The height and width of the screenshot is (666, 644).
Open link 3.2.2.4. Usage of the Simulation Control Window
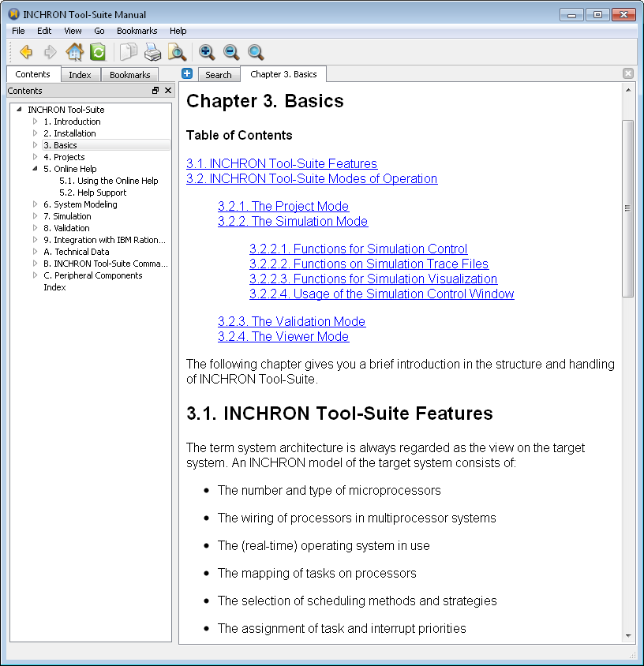pos(381,294)
